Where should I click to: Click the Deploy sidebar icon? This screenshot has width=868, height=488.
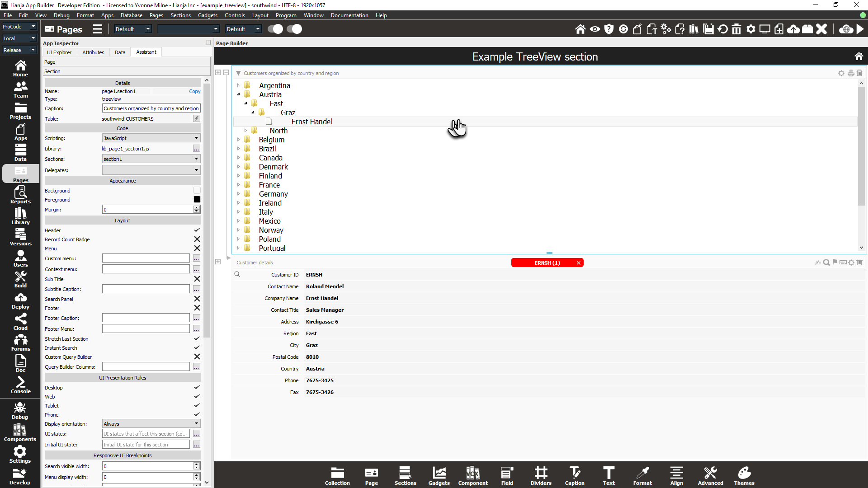(x=20, y=300)
